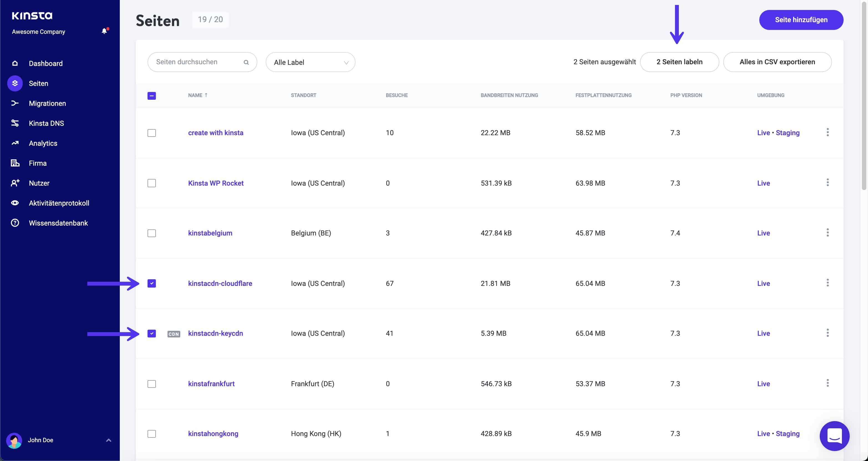The width and height of the screenshot is (868, 461).
Task: Click the Aktivitätenprotokoll eye icon
Action: (15, 203)
